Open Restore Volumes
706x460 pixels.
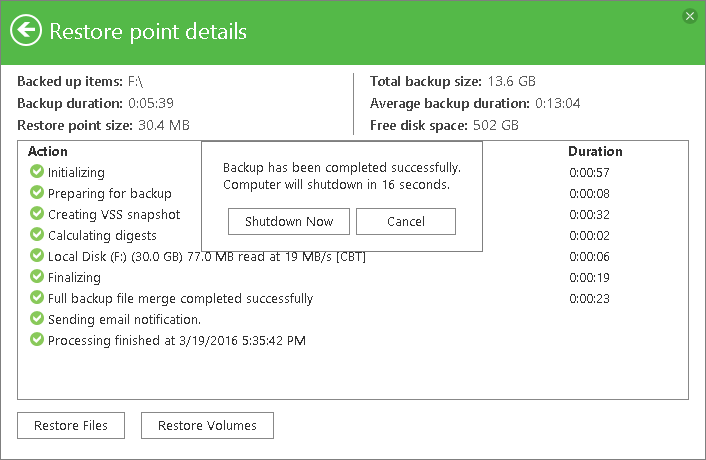(207, 425)
